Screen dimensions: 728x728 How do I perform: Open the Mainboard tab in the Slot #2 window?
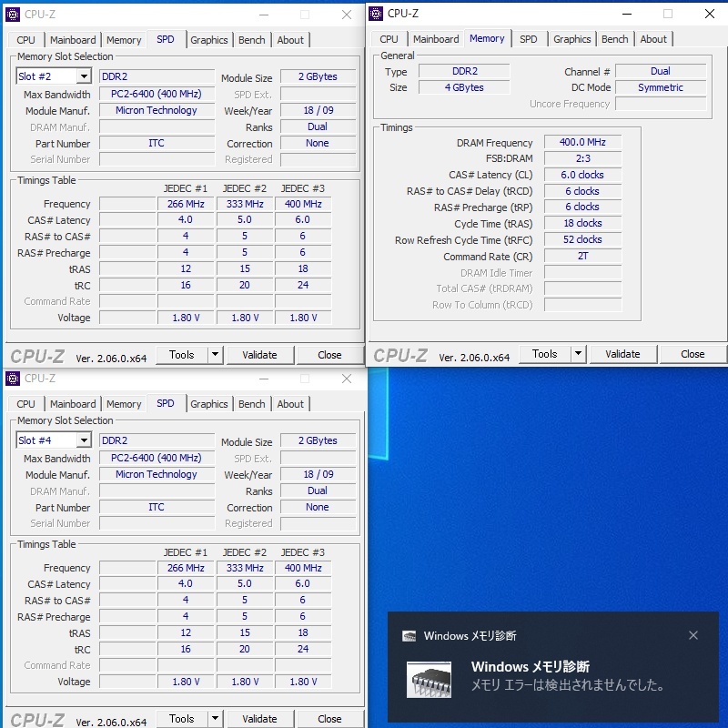pyautogui.click(x=73, y=40)
